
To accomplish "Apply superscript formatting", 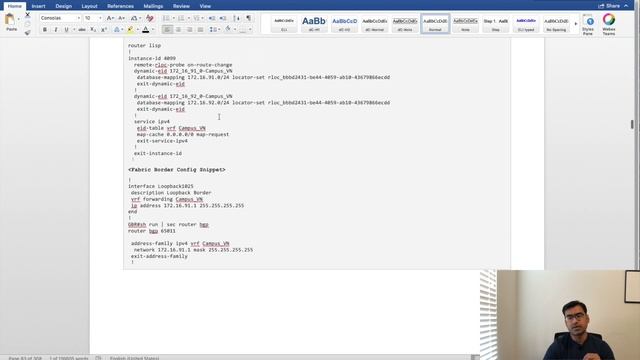I will (104, 29).
